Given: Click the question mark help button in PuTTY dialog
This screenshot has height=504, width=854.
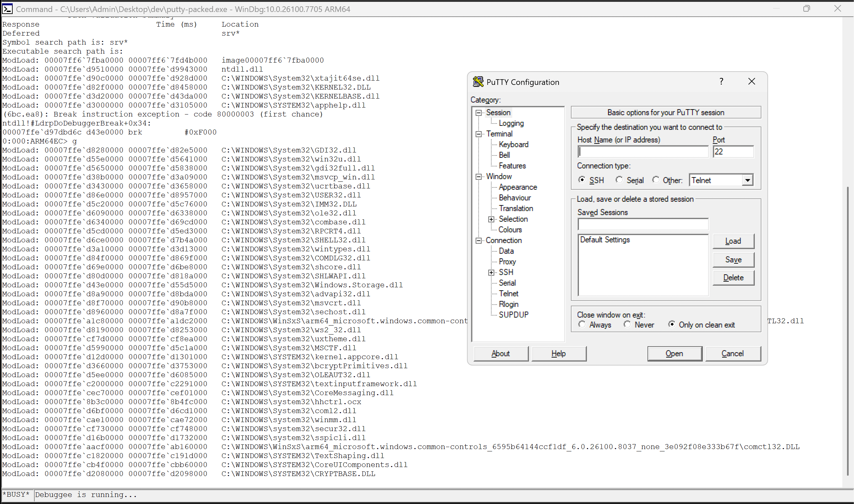Looking at the screenshot, I should tap(721, 82).
